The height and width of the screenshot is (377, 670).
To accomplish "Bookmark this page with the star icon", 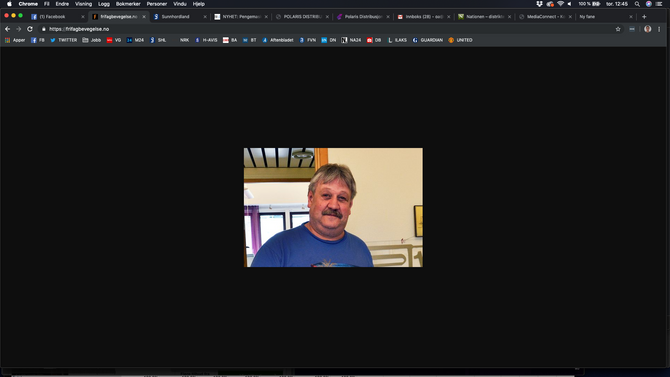I will pos(618,29).
